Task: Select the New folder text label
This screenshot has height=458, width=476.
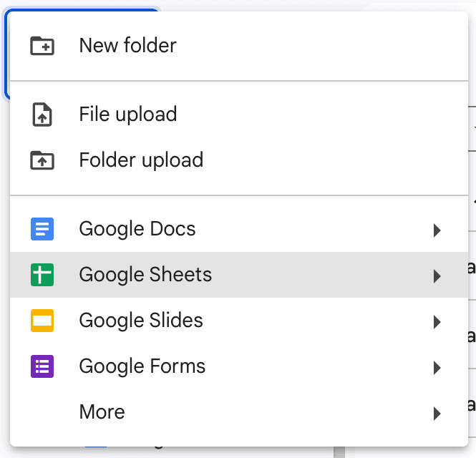Action: [127, 46]
